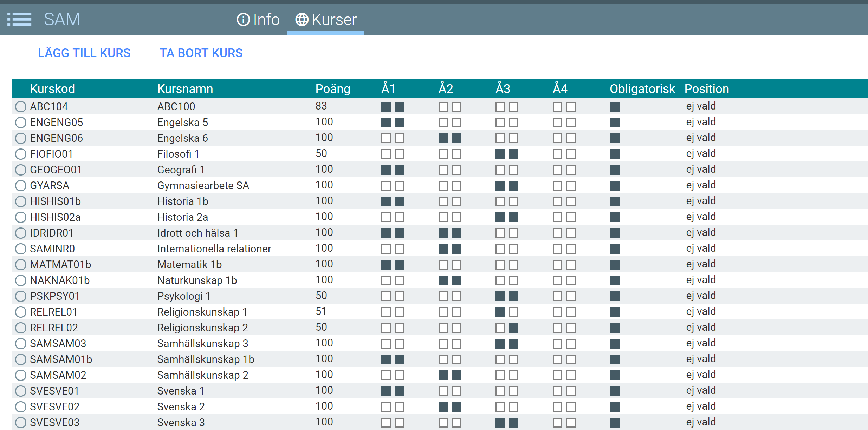Click the Poäng column header
The height and width of the screenshot is (430, 868).
tap(332, 89)
